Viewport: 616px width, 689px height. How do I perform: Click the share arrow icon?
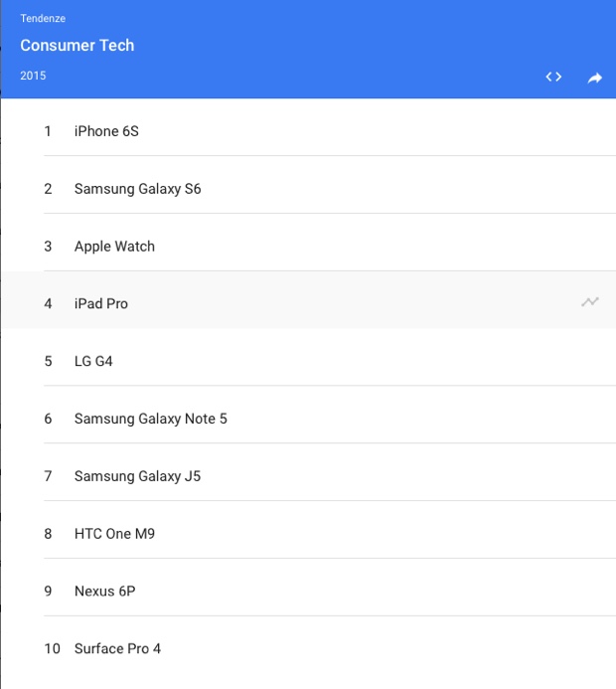tap(595, 78)
